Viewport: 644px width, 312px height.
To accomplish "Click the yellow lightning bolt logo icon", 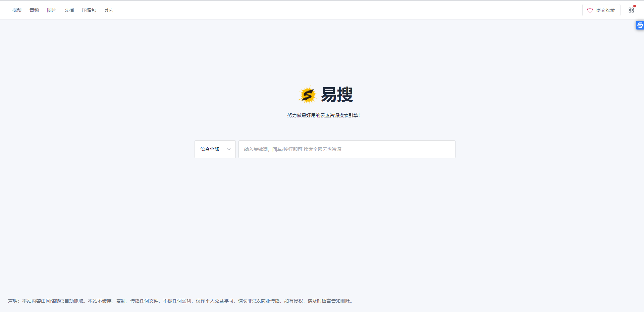I will tap(308, 95).
